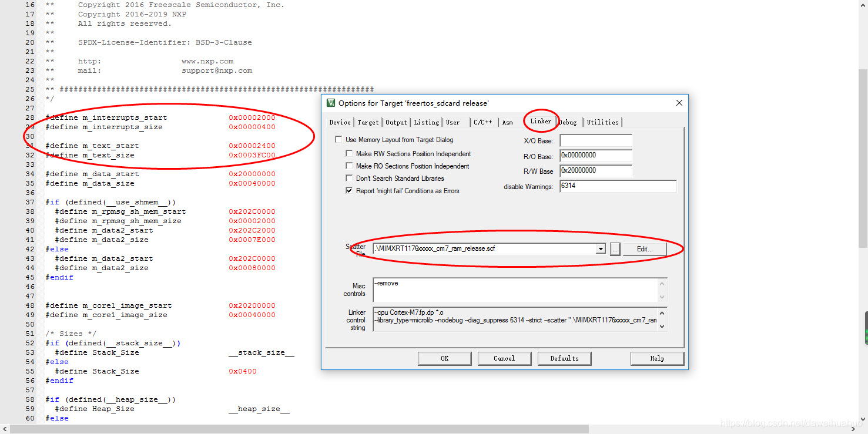Click the Misc controls text box
Image resolution: width=868 pixels, height=434 pixels.
point(520,290)
